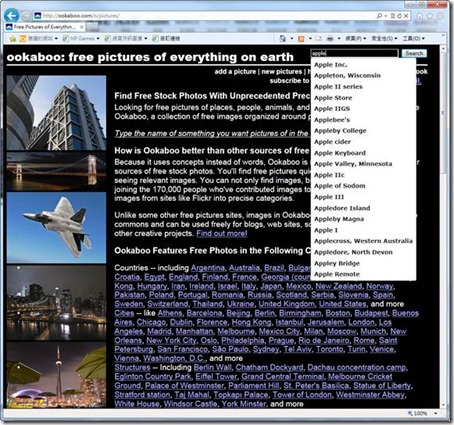Open the 100% zoom level dropdown
454x425 pixels.
[436, 413]
